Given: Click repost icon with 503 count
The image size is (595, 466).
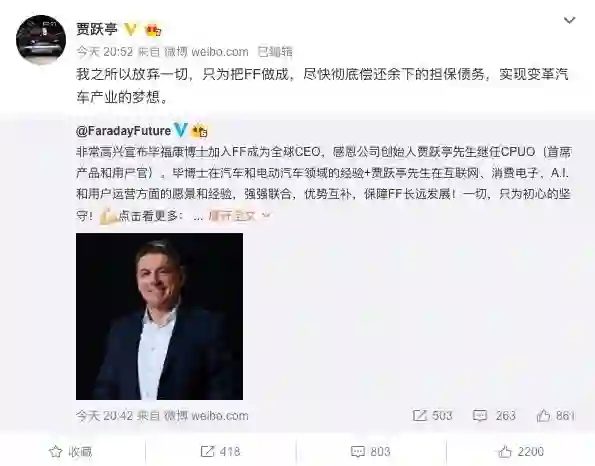Looking at the screenshot, I should [432, 416].
